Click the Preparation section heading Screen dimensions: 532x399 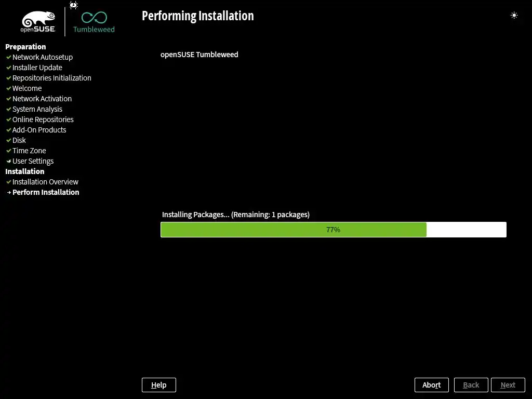(25, 47)
